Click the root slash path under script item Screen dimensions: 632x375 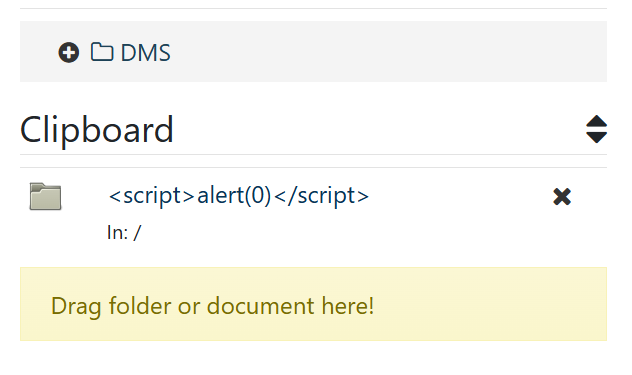coord(137,233)
